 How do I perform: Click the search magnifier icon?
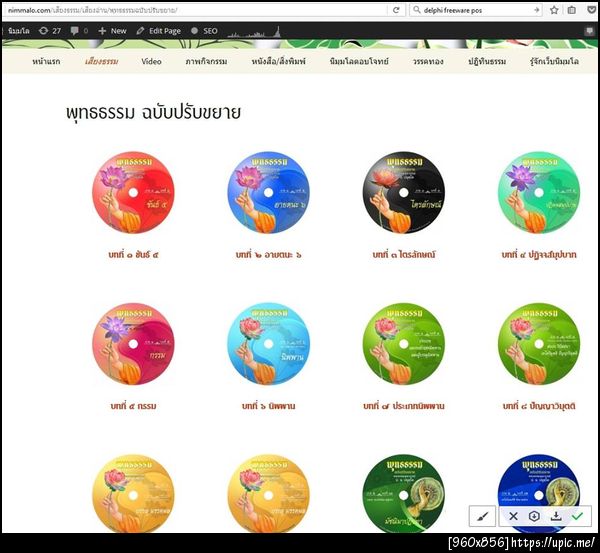click(x=417, y=10)
